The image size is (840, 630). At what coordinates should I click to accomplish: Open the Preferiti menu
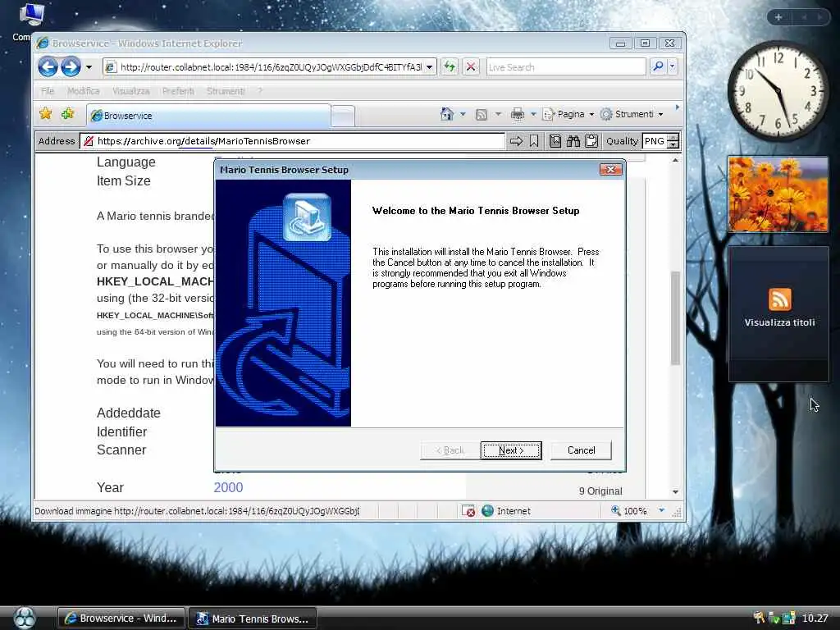coord(178,91)
